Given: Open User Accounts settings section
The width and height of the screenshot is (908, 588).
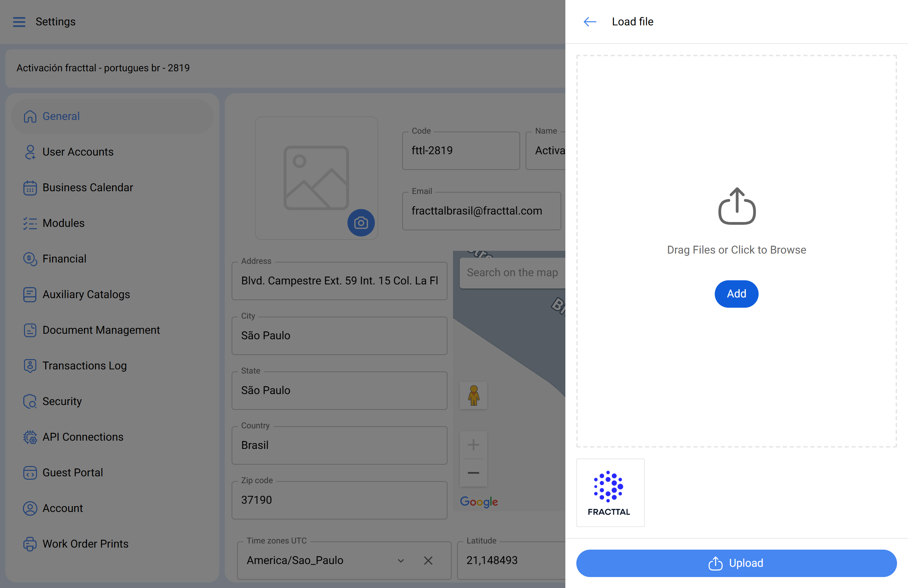Looking at the screenshot, I should (78, 152).
